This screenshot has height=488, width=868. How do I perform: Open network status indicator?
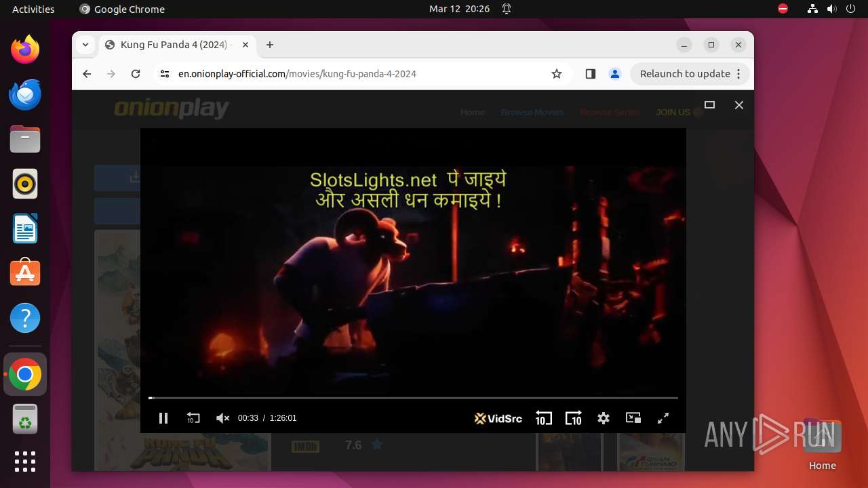coord(812,9)
